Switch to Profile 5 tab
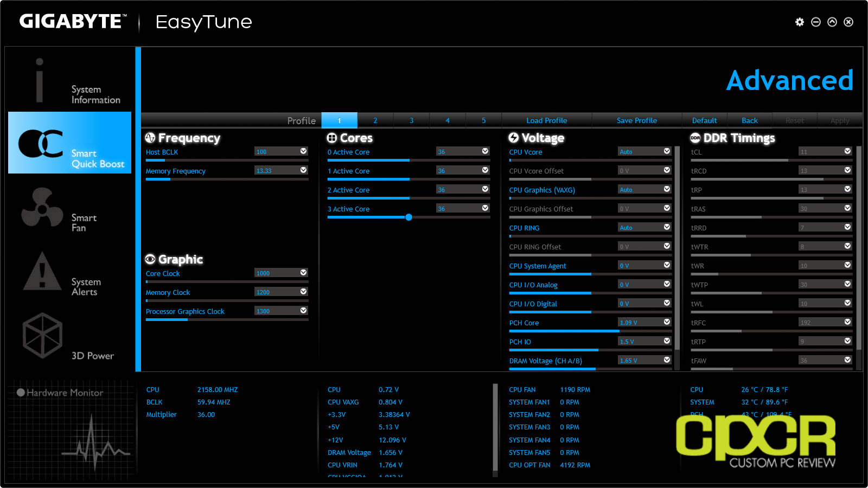The width and height of the screenshot is (868, 488). pyautogui.click(x=484, y=120)
